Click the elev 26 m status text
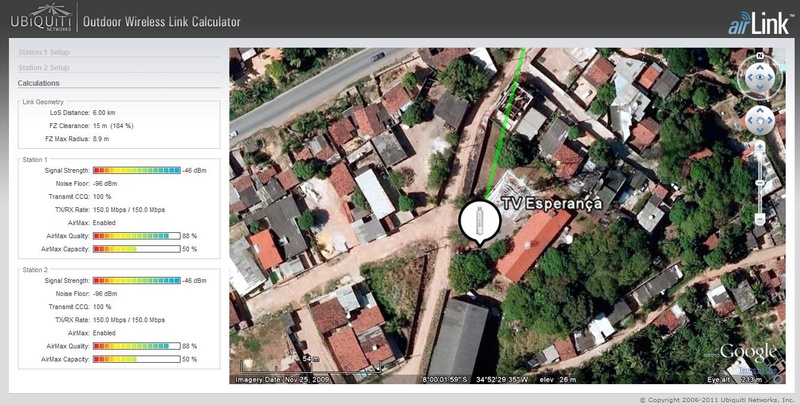 (x=557, y=379)
